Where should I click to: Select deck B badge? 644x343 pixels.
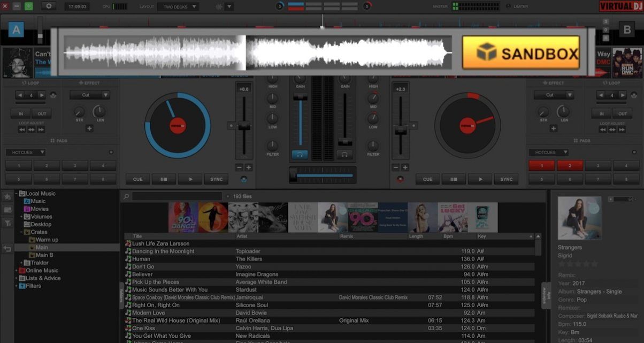[x=626, y=29]
